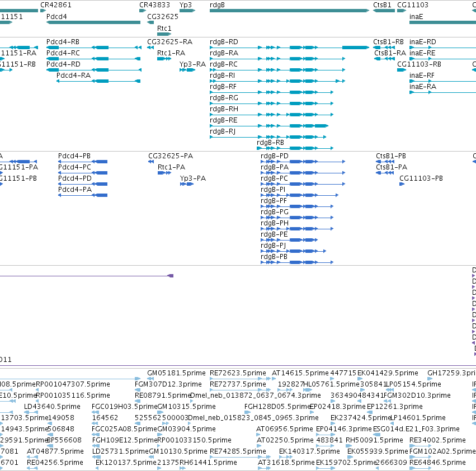Click the Pdcd4-PB protein label
The width and height of the screenshot is (476, 471).
(x=74, y=156)
